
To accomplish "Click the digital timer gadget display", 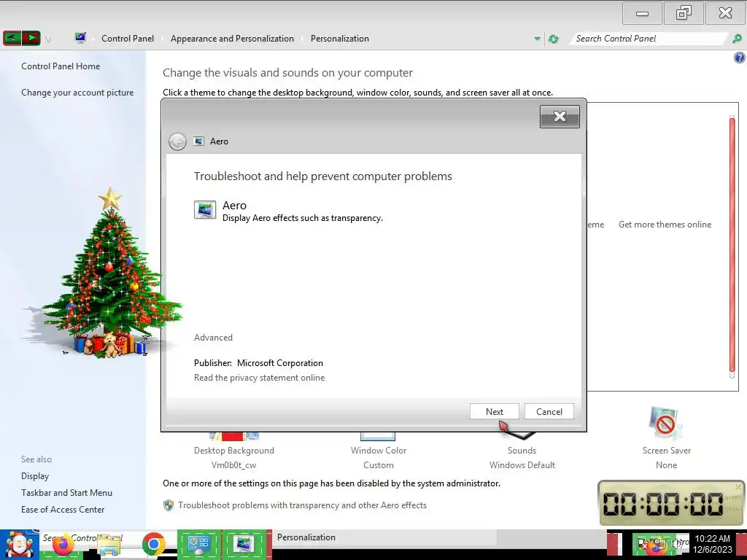I will point(662,504).
